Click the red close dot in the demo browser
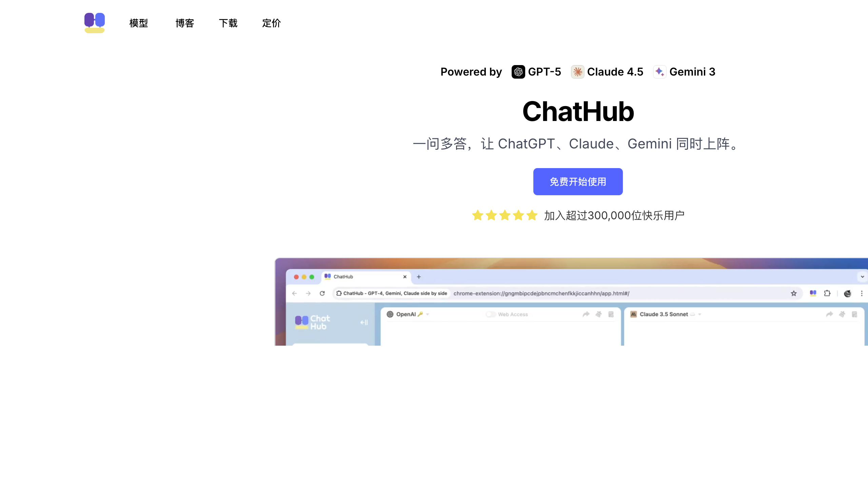The width and height of the screenshot is (868, 488). (x=296, y=277)
